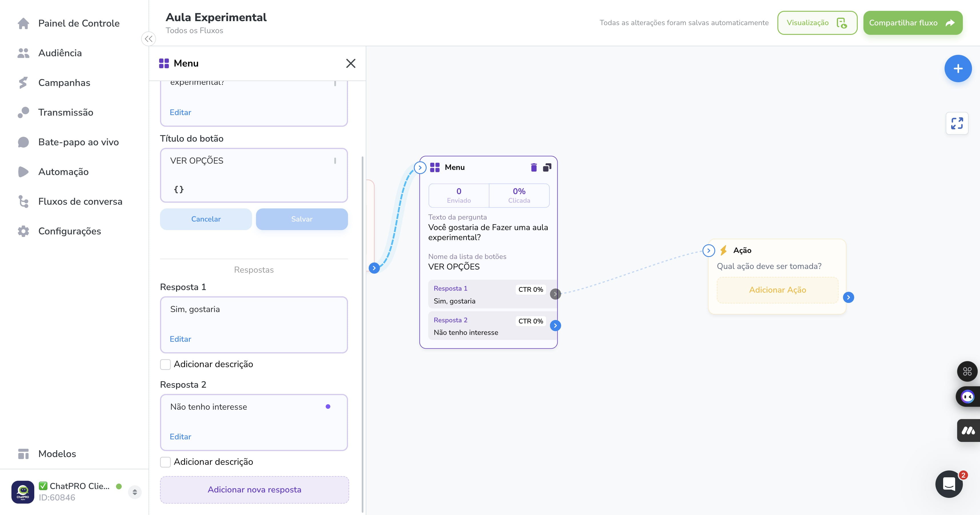This screenshot has width=980, height=515.
Task: Click the fit-to-screen expand icon
Action: pyautogui.click(x=957, y=123)
